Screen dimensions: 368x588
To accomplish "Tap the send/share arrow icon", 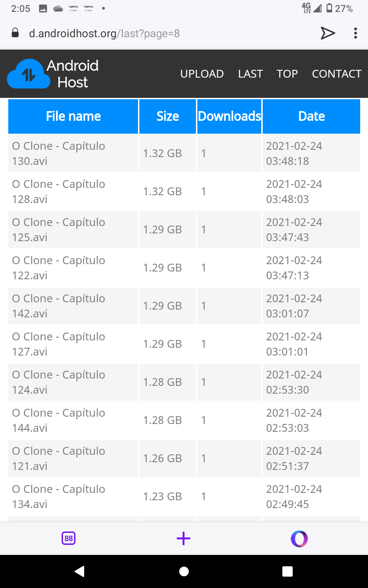I will pos(328,33).
